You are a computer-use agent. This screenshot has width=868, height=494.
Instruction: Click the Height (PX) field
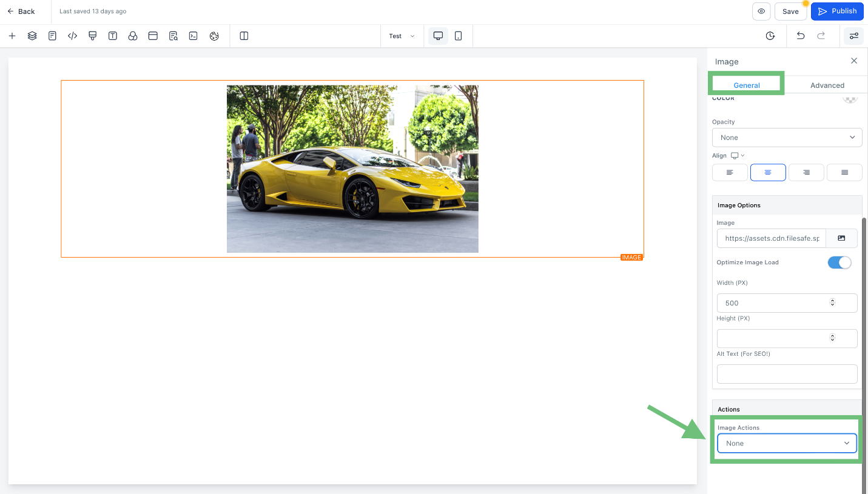point(787,338)
